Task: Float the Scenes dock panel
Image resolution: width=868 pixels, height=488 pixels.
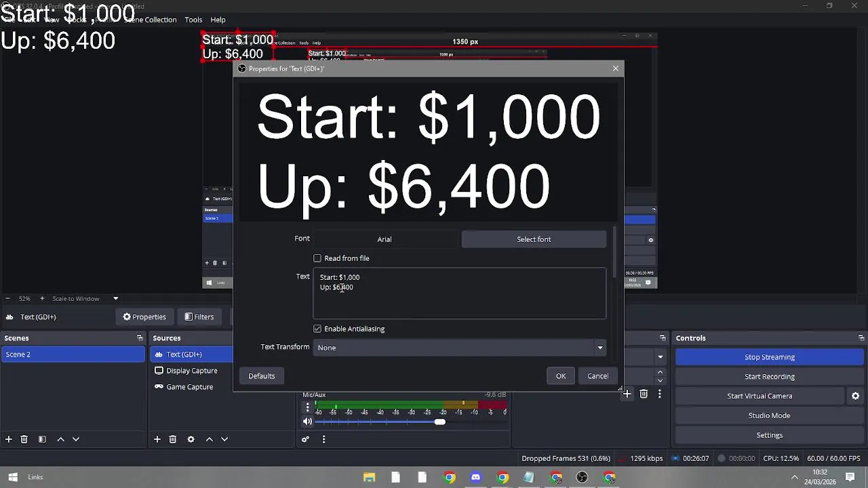Action: [140, 338]
